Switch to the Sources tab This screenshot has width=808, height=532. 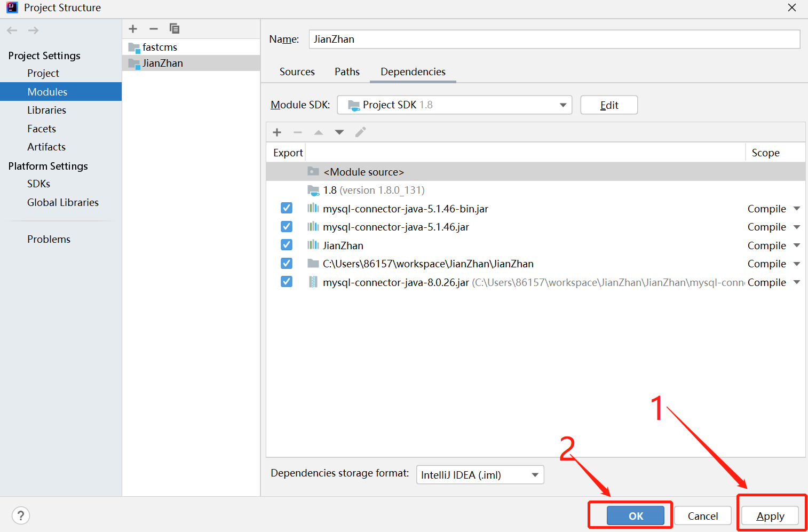coord(297,72)
